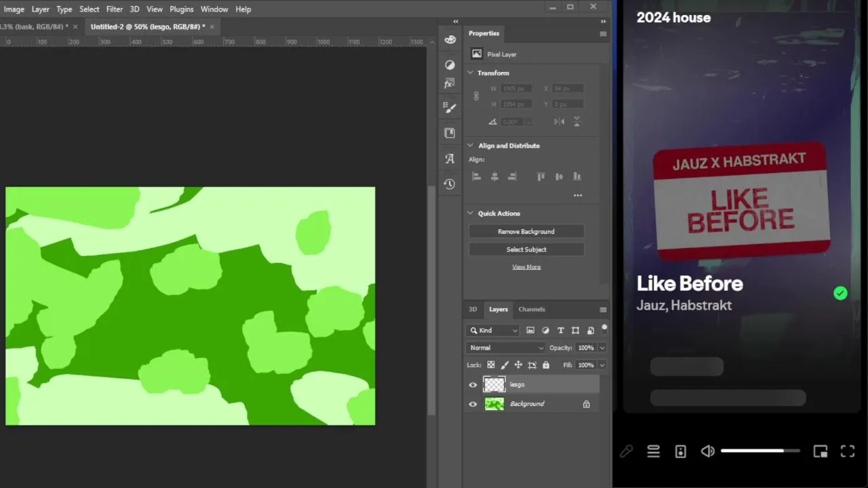Click Align right edges icon
The width and height of the screenshot is (868, 488).
512,176
